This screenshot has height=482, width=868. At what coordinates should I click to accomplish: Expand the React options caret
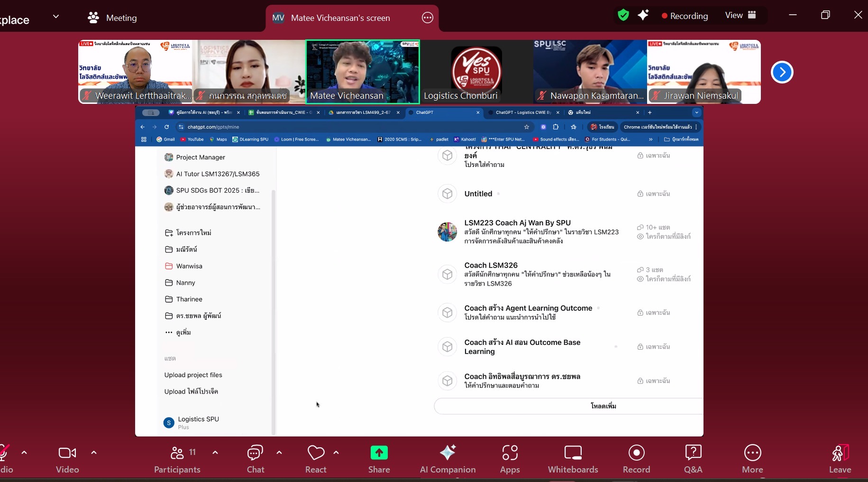[x=336, y=453]
